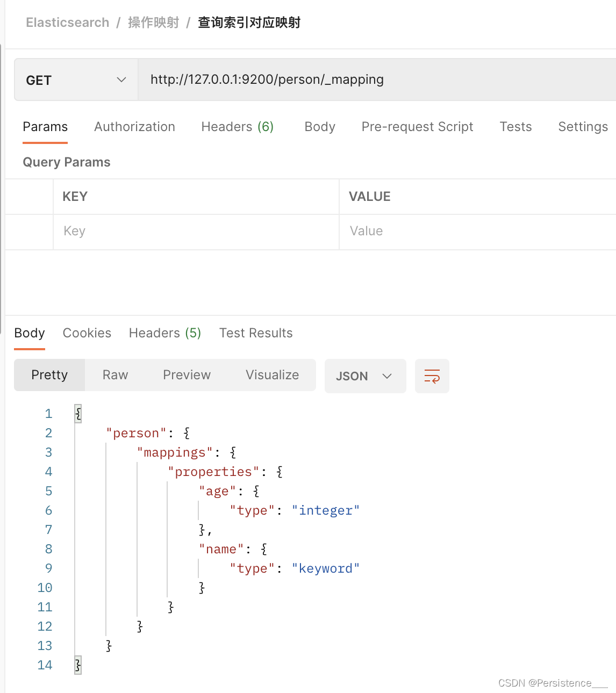The width and height of the screenshot is (616, 693).
Task: Click the Value query param input
Action: (478, 232)
